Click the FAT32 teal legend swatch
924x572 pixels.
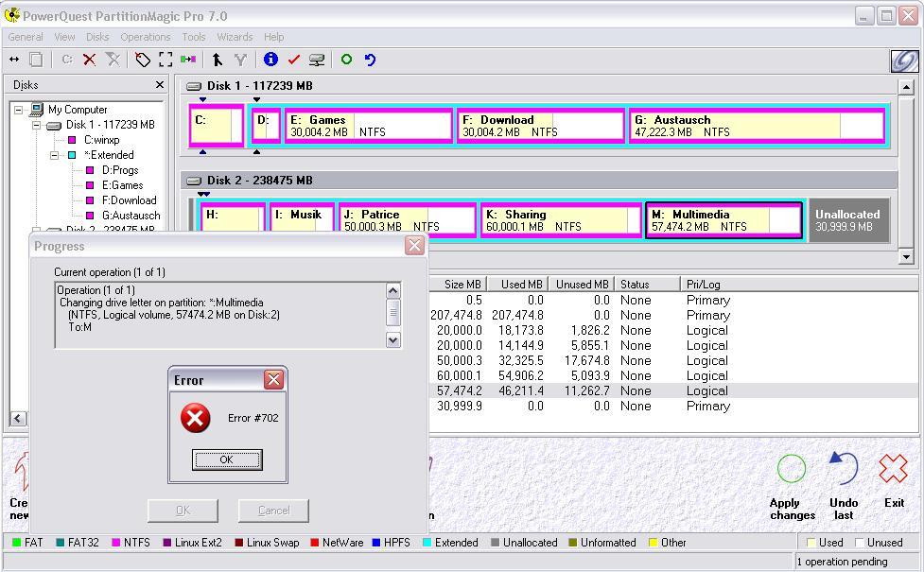[60, 543]
